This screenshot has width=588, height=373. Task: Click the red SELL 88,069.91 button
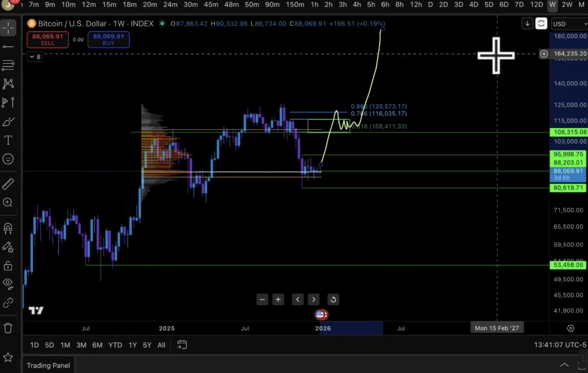47,40
